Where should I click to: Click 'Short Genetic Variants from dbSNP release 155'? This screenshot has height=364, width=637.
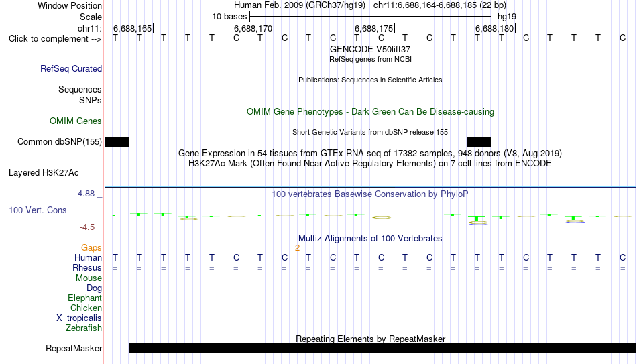click(x=370, y=133)
